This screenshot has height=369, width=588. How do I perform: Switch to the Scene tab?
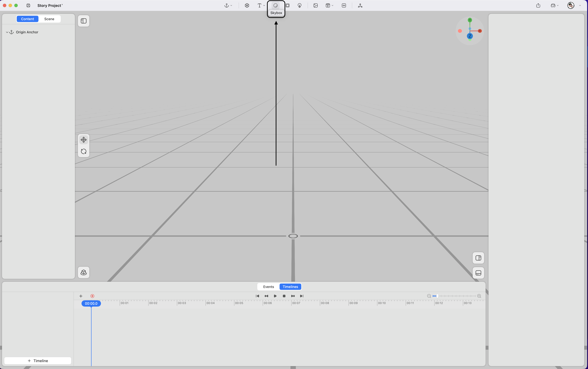point(49,19)
